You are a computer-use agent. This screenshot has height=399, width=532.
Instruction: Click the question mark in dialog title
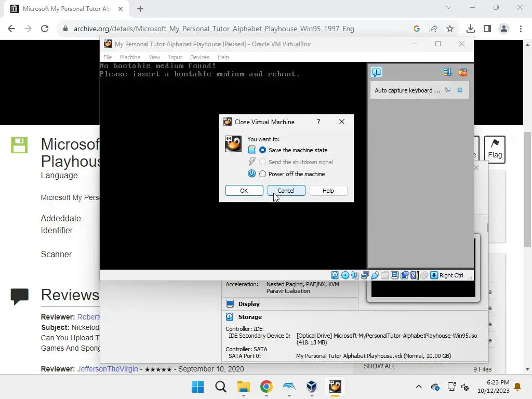(318, 122)
